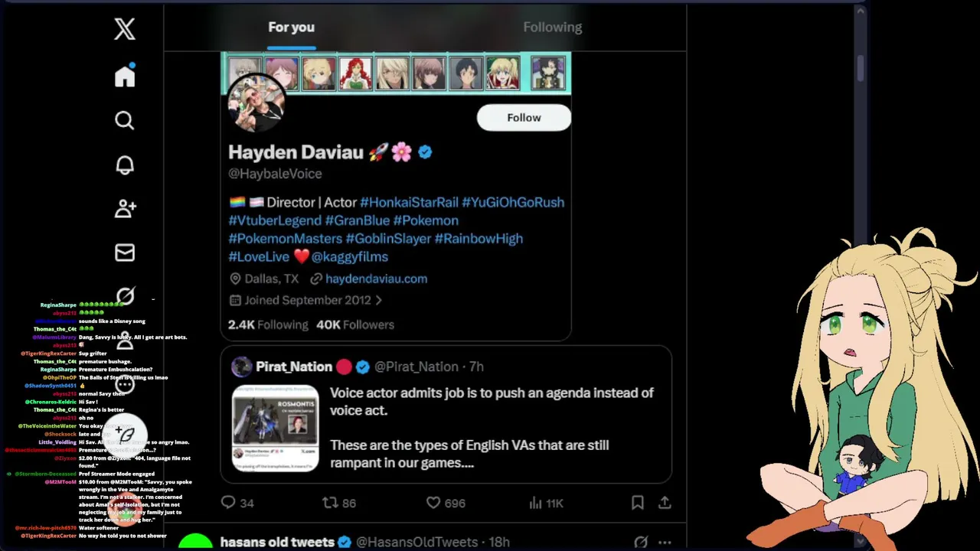The image size is (980, 551).
Task: Open Grok icon in sidebar
Action: [x=125, y=296]
